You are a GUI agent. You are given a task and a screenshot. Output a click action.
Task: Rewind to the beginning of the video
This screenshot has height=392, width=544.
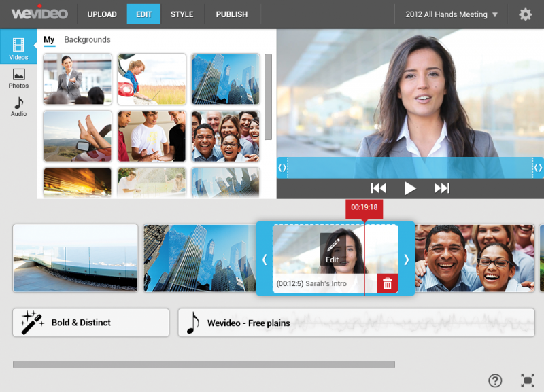click(379, 188)
